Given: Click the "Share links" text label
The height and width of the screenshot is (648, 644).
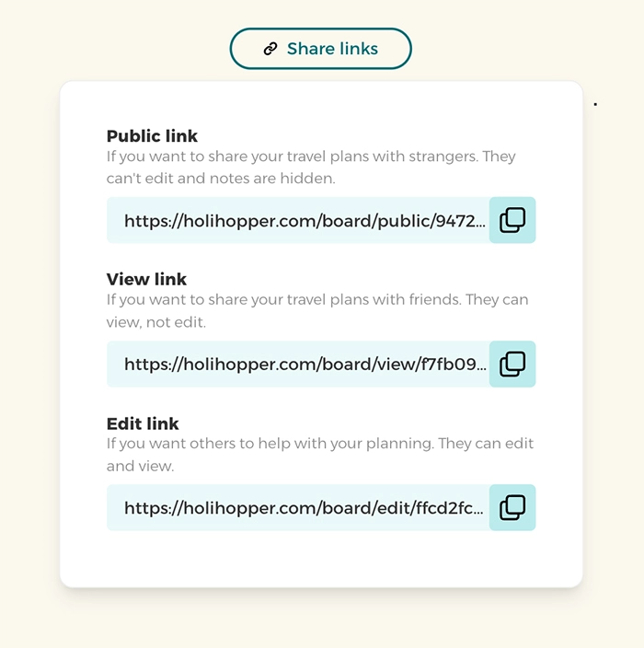Looking at the screenshot, I should (332, 49).
